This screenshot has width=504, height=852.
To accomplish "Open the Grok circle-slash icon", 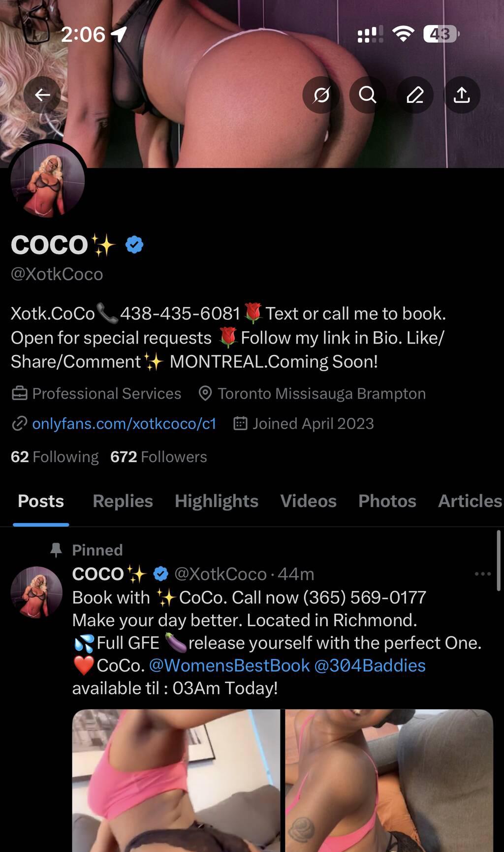I will 321,95.
